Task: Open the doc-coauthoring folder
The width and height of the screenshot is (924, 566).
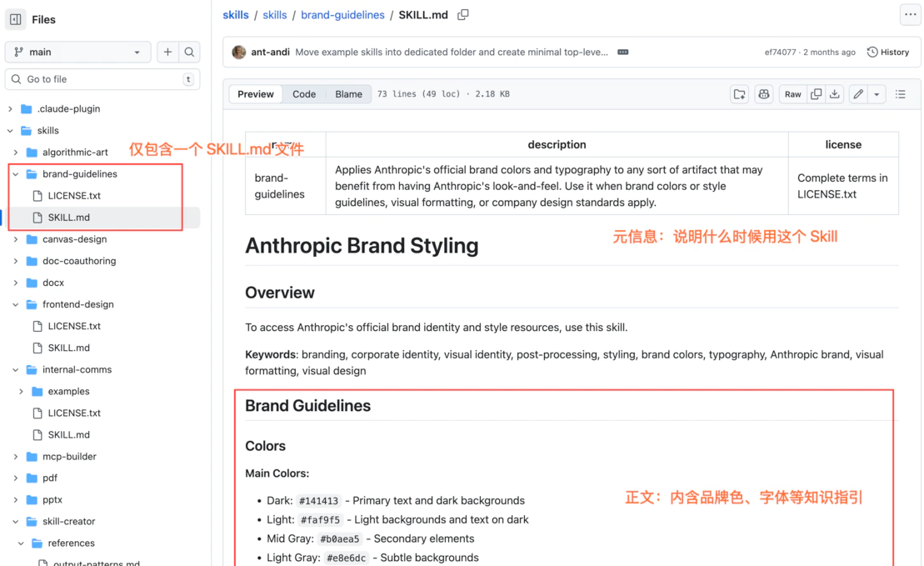Action: (79, 261)
